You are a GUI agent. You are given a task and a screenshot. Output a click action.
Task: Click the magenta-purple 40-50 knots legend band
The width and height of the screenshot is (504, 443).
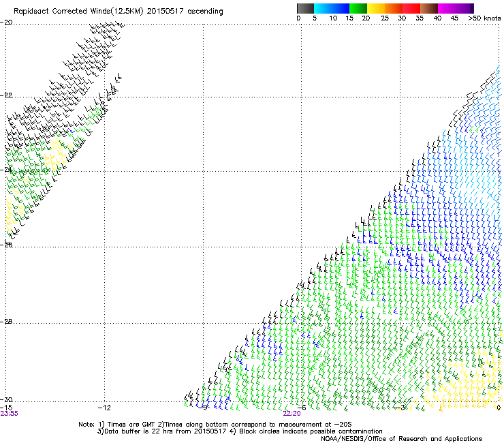[x=456, y=8]
